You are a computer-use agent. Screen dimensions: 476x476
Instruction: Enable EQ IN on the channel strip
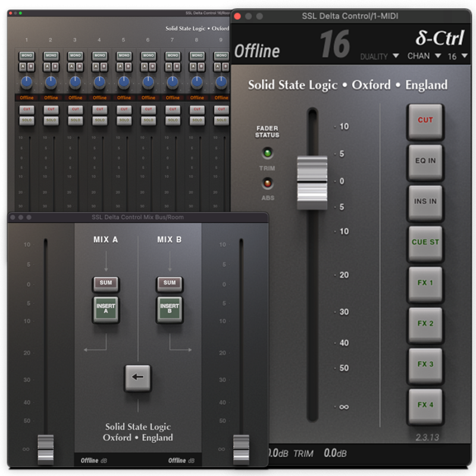coord(425,161)
